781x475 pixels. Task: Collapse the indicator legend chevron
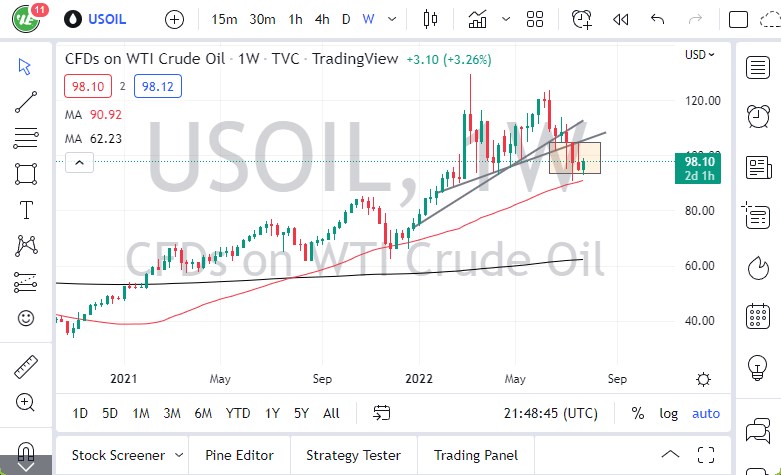tap(73, 164)
